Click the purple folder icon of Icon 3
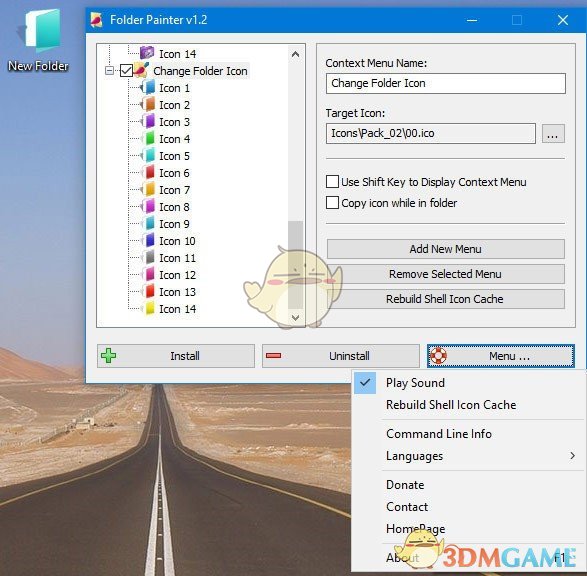Screen dimensions: 587x576 coord(149,122)
